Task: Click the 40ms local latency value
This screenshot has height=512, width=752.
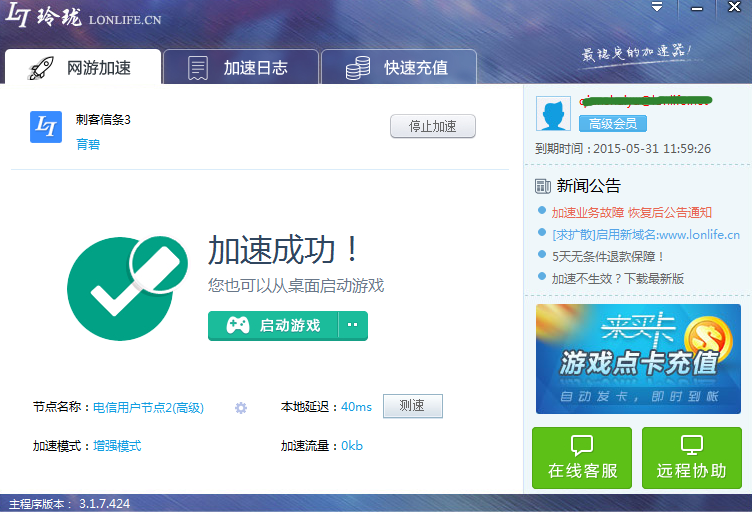Action: 356,407
